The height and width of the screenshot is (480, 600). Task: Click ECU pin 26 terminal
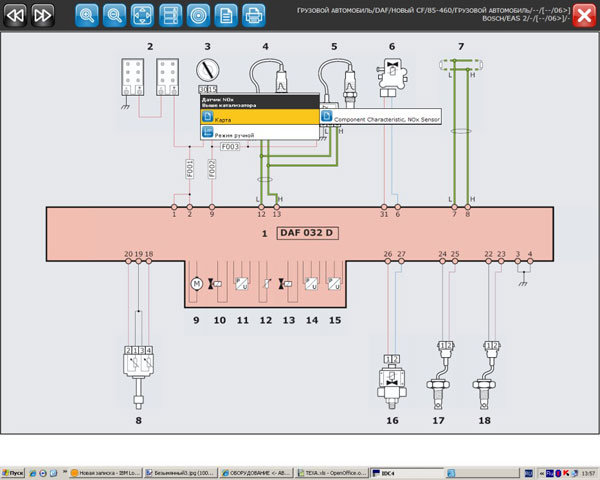click(388, 261)
